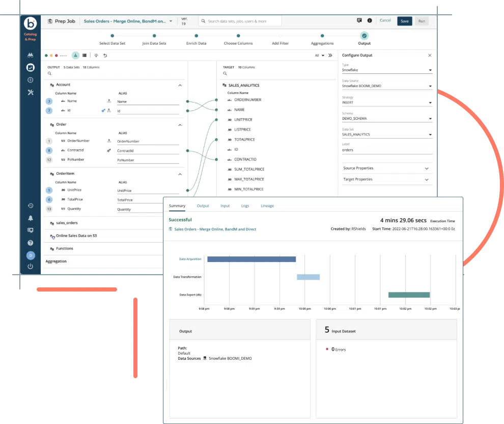Click the lightbulb suggestions icon
The height and width of the screenshot is (424, 504).
(96, 56)
